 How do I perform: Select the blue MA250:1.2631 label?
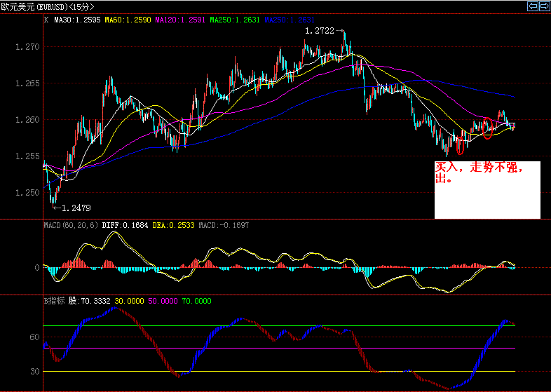[290, 20]
